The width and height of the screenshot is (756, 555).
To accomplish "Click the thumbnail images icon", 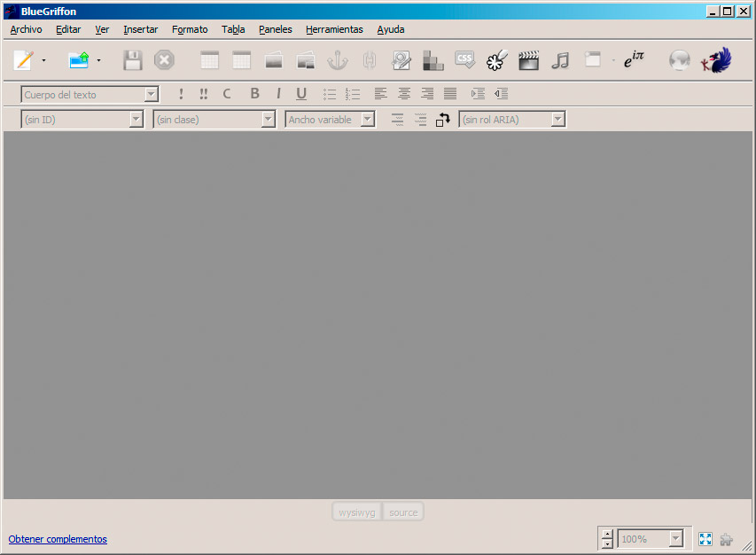I will click(x=306, y=61).
